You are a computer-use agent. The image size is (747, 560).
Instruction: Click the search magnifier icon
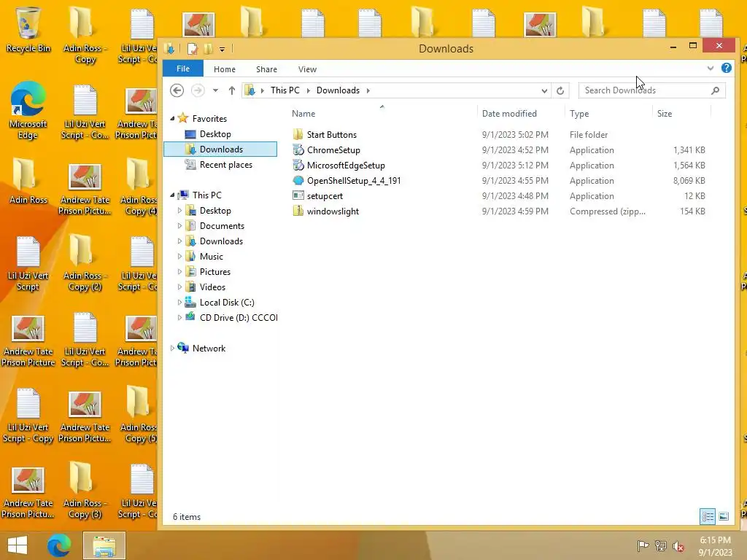pyautogui.click(x=715, y=90)
